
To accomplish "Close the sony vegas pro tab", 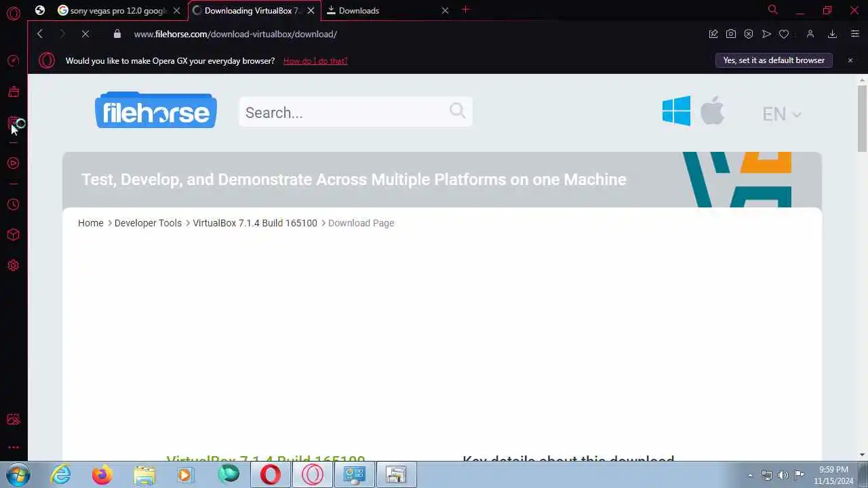I will (x=176, y=10).
